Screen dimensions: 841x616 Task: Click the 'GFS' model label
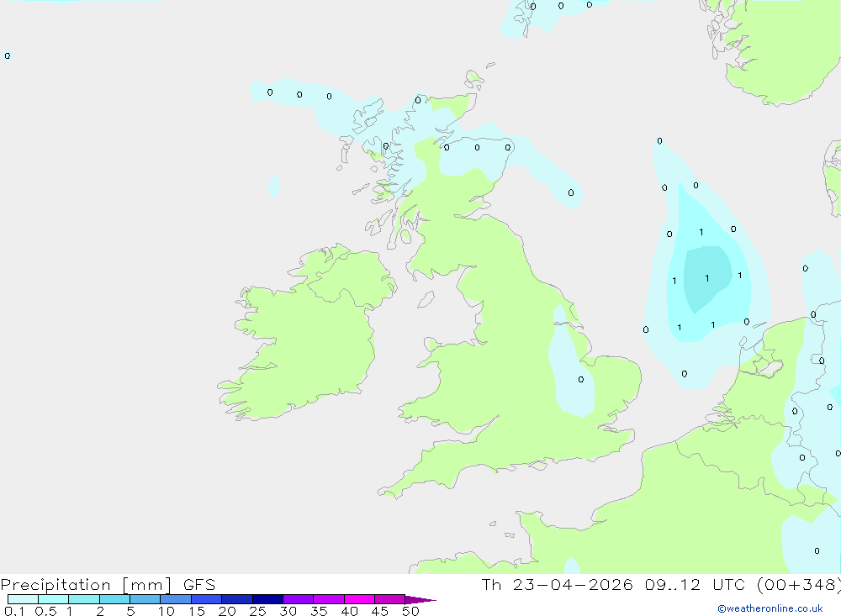click(x=199, y=584)
